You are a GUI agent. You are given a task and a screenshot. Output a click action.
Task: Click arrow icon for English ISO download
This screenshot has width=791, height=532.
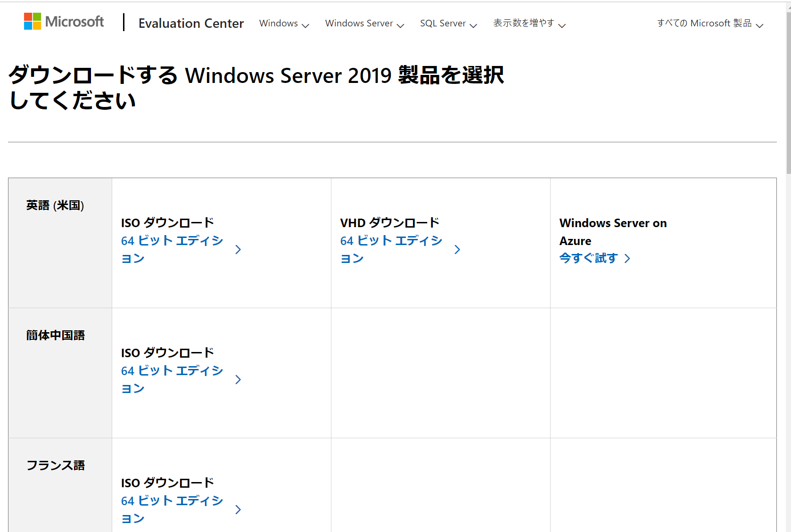point(238,250)
